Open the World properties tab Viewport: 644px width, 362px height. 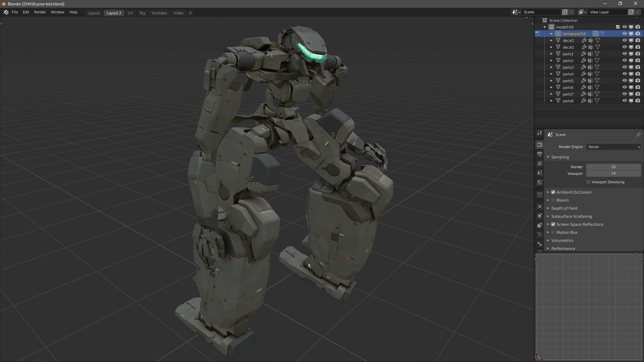pyautogui.click(x=539, y=182)
